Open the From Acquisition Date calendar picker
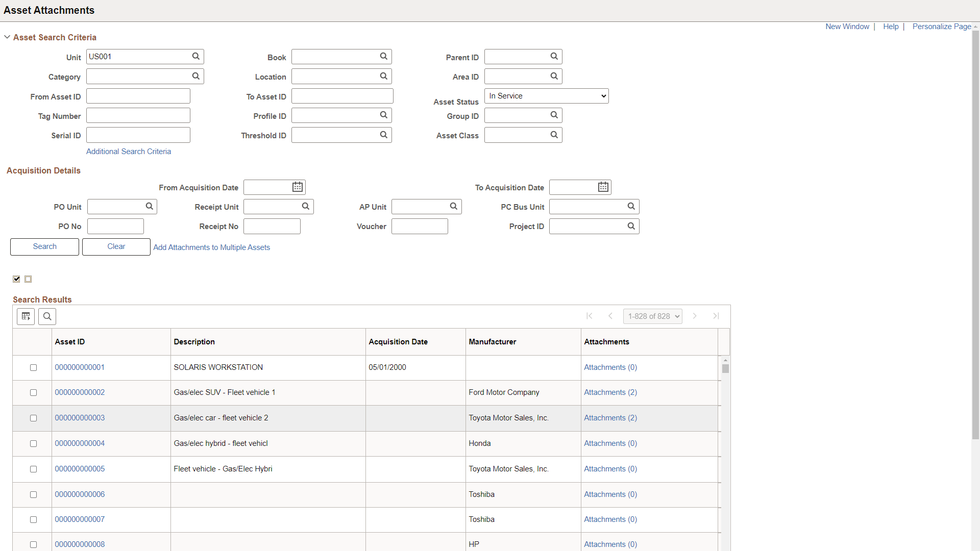This screenshot has width=980, height=551. coord(298,187)
